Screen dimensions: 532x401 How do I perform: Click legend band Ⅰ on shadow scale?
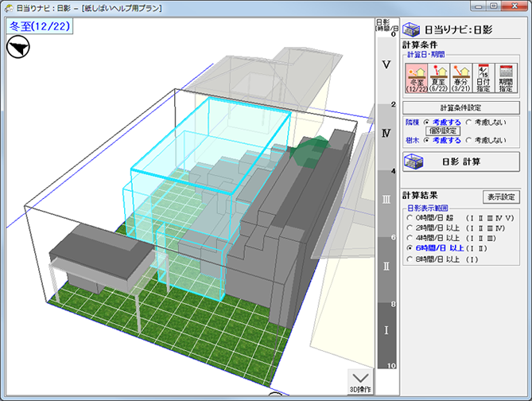click(386, 336)
